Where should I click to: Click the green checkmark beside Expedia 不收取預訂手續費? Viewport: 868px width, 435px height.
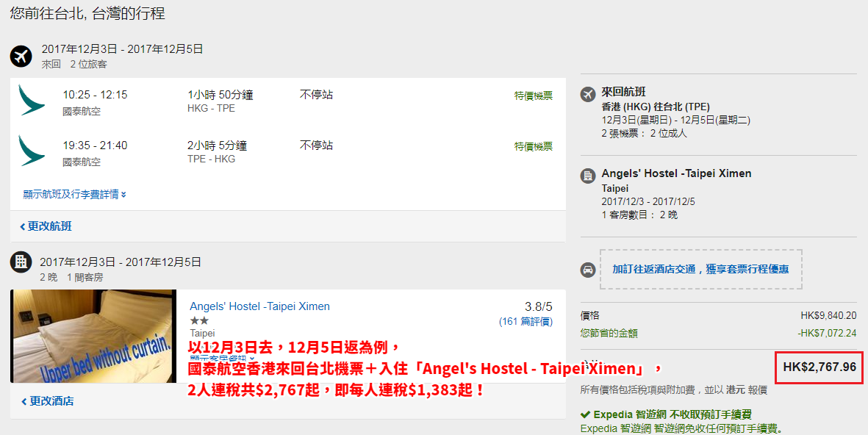pyautogui.click(x=585, y=414)
